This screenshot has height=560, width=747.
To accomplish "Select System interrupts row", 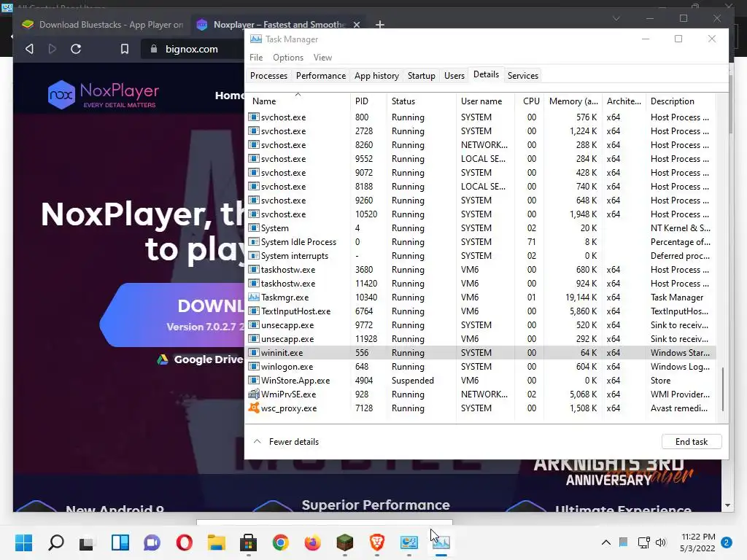I will [481, 256].
